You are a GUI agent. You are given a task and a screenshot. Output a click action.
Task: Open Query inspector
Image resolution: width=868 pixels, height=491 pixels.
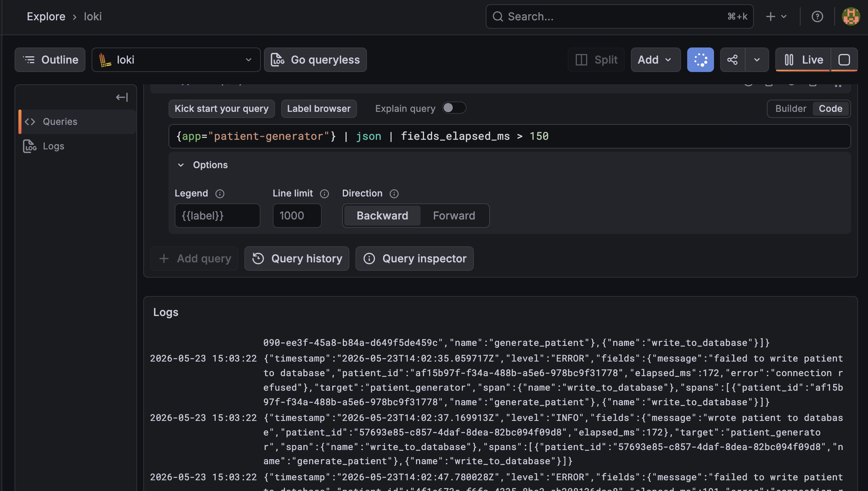point(414,259)
